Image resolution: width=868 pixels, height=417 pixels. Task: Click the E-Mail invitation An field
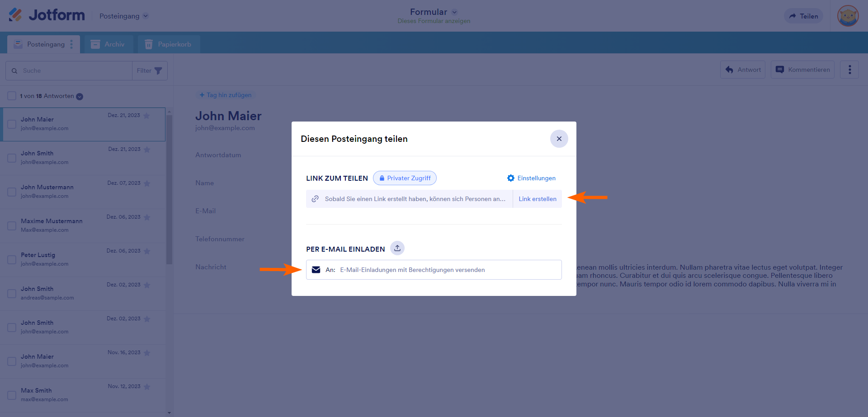click(434, 270)
